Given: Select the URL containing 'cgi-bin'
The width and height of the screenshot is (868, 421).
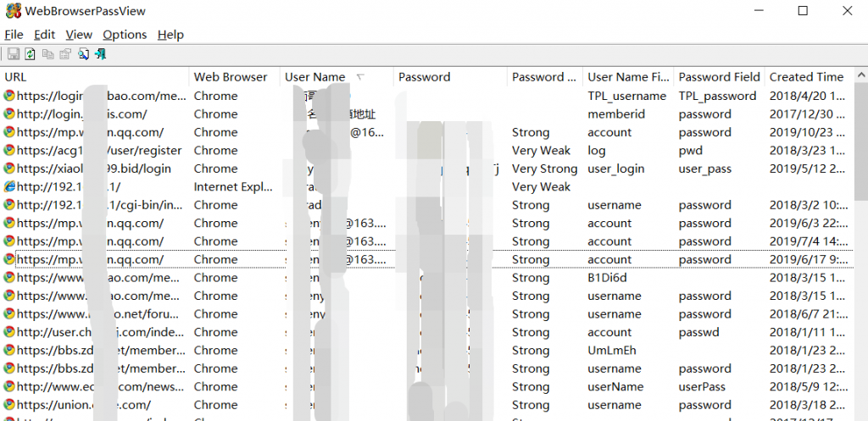Looking at the screenshot, I should [100, 205].
